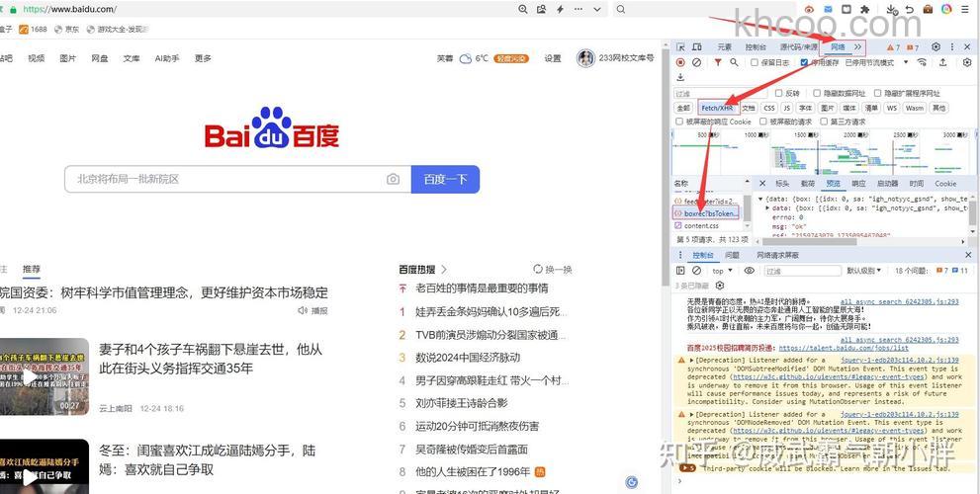
Task: Select the 全部 request type filter
Action: (x=683, y=108)
